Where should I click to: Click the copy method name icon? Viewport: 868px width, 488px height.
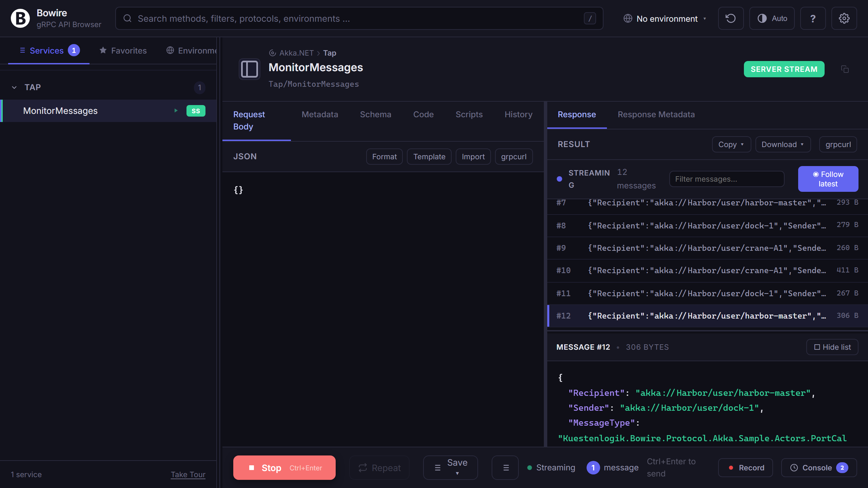coord(845,69)
